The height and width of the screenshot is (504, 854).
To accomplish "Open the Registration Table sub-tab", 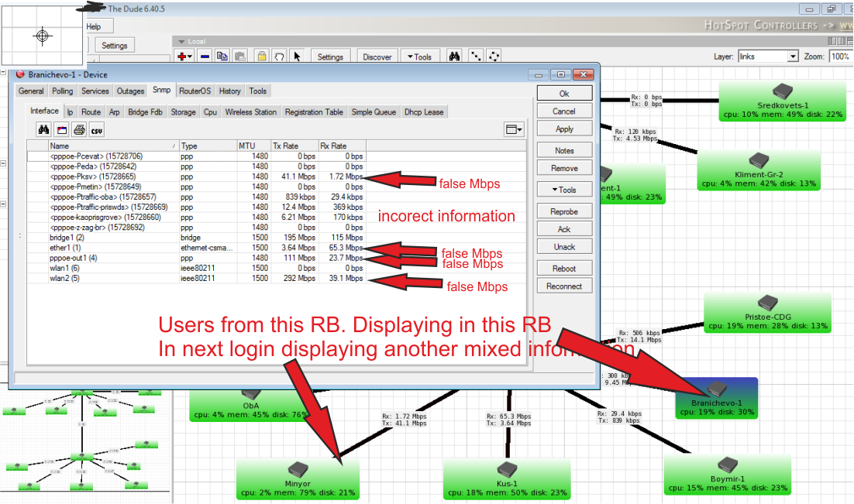I will tap(314, 112).
